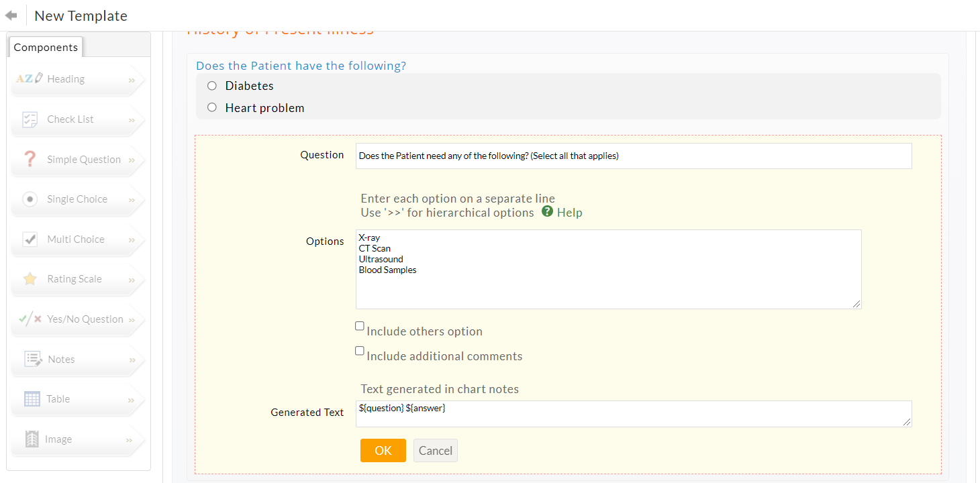
Task: Click the back arrow icon beside New Template
Action: pos(11,15)
